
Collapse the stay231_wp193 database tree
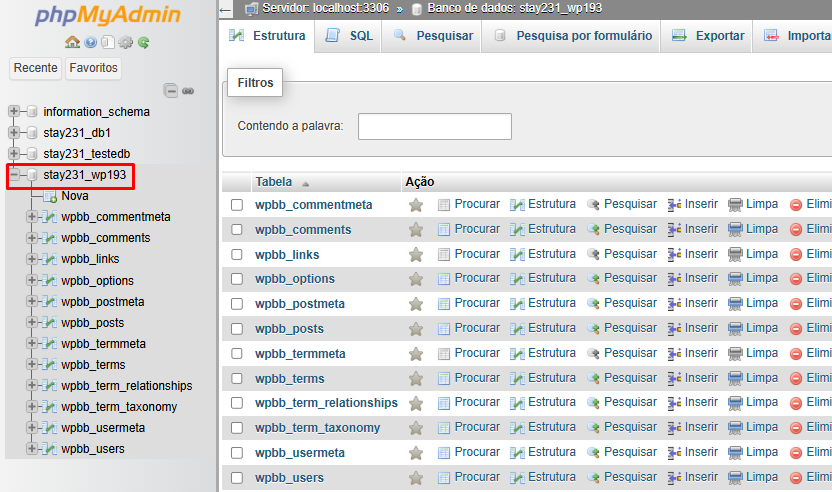[x=14, y=175]
